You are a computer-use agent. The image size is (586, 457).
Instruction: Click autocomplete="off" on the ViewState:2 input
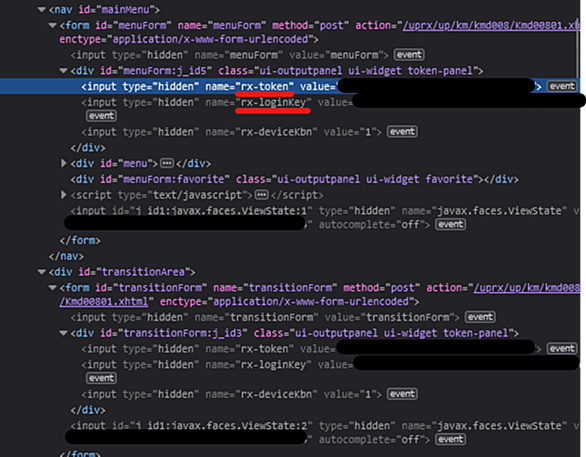(371, 439)
